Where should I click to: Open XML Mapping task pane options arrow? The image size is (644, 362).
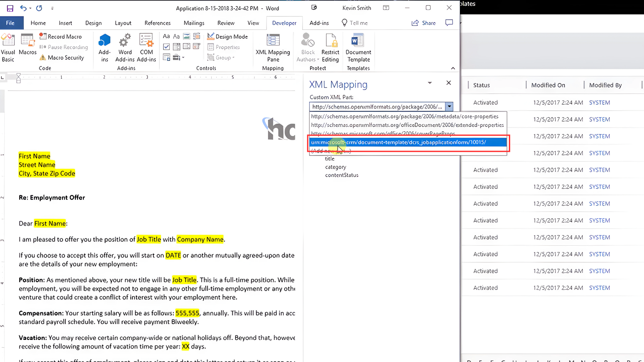tap(430, 83)
